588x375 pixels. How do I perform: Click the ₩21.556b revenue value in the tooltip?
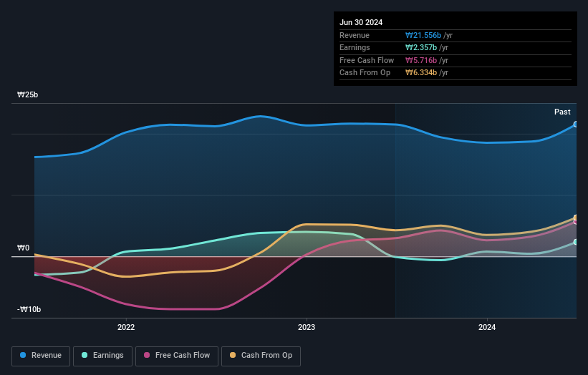coord(423,35)
